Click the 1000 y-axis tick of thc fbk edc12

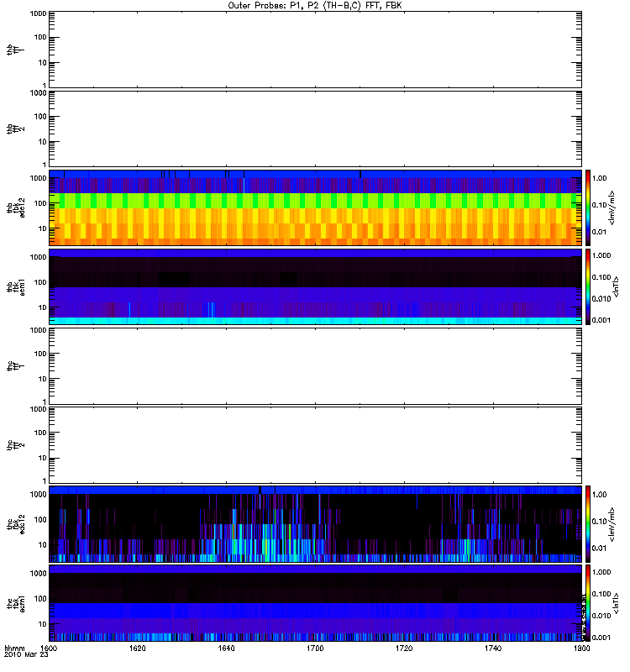(x=39, y=495)
